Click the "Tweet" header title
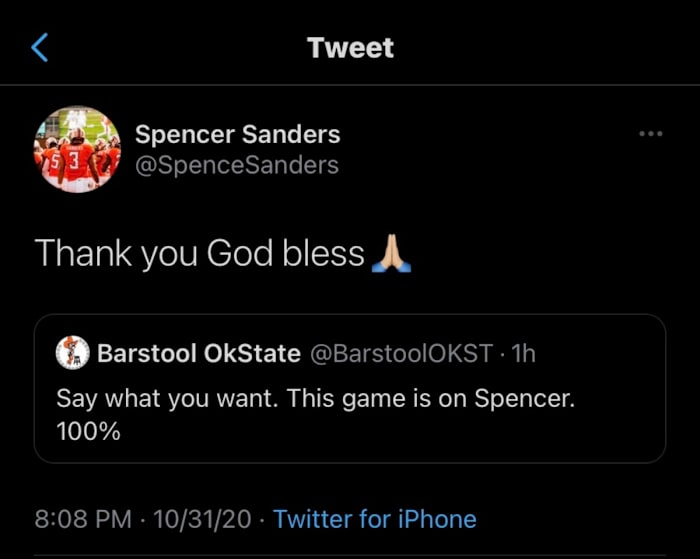The width and height of the screenshot is (700, 559). click(350, 47)
